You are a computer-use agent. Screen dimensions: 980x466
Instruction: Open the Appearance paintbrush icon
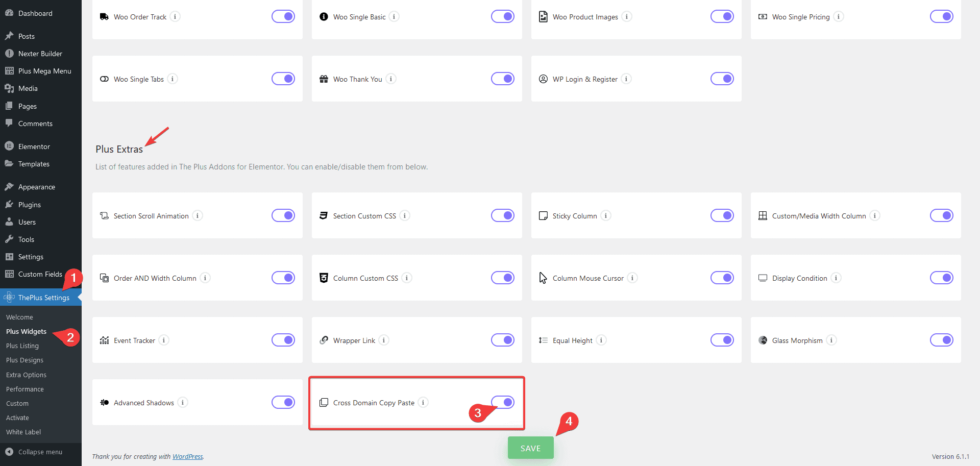click(10, 186)
